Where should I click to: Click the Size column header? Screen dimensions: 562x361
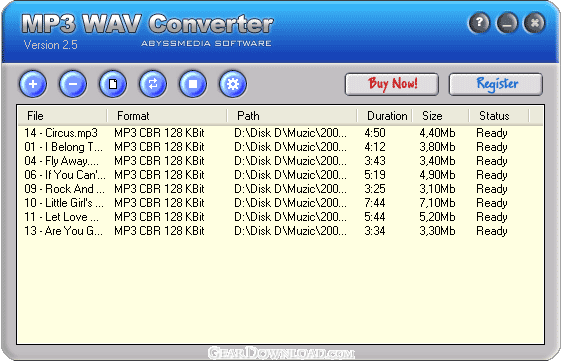pyautogui.click(x=440, y=116)
